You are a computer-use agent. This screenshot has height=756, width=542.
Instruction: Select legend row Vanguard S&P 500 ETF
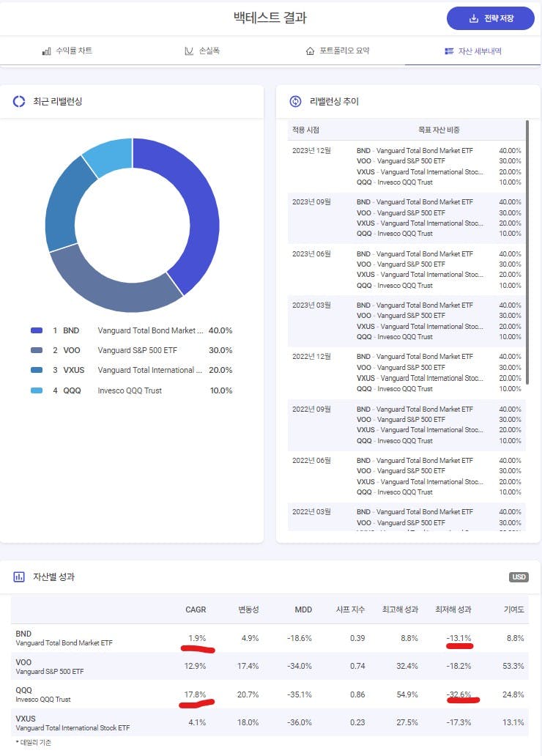tap(131, 350)
